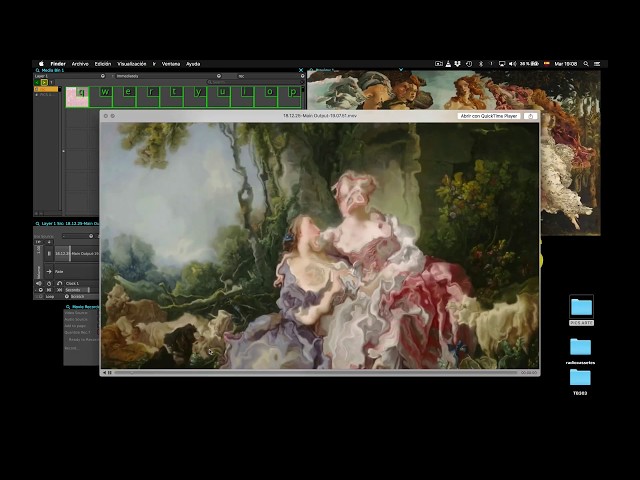Select the orange highlighted bin list item
This screenshot has height=480, width=640.
click(46, 89)
